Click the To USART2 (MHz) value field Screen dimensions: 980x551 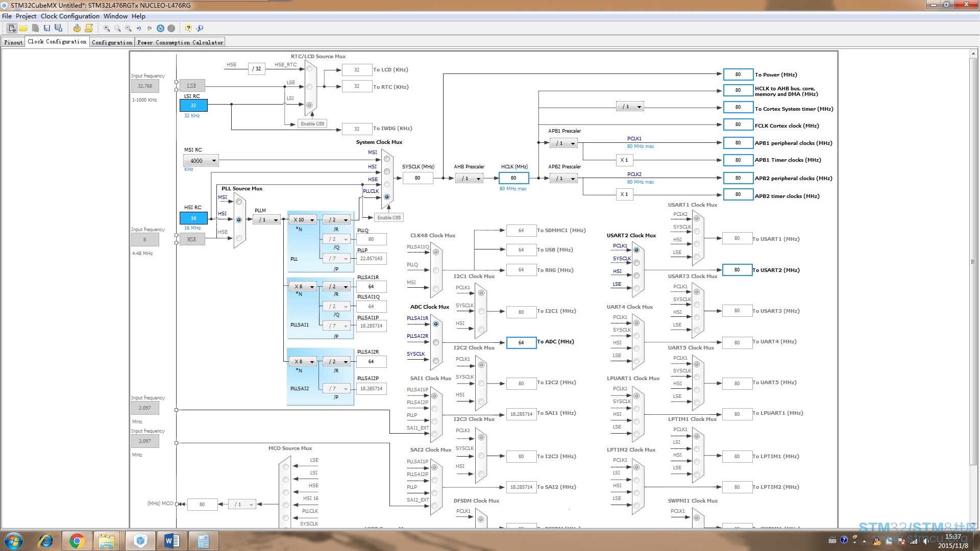point(737,270)
